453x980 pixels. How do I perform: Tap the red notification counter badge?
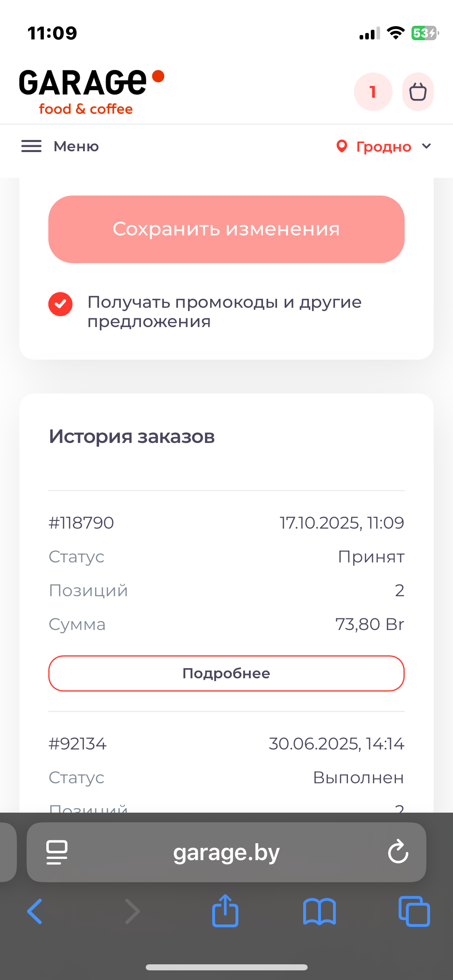coord(373,92)
